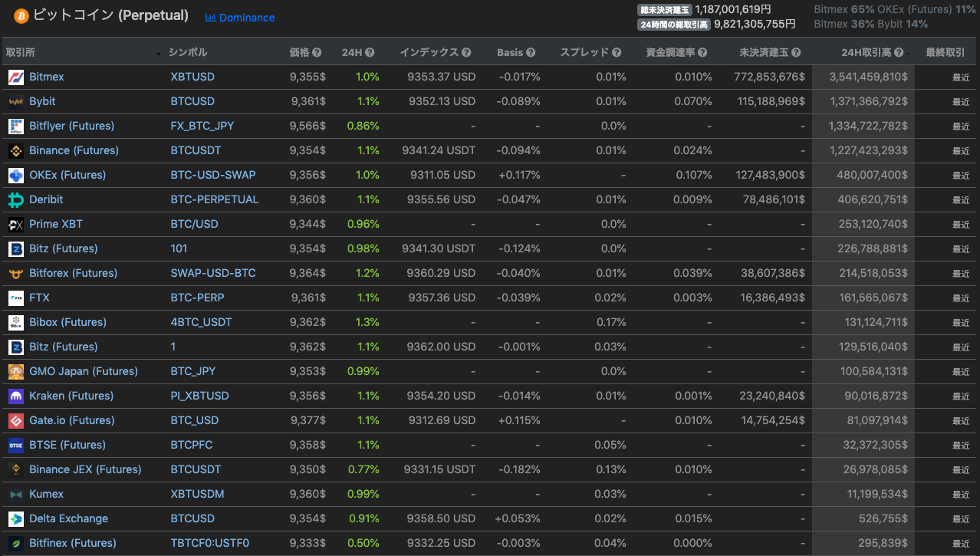This screenshot has height=556, width=980.
Task: Click the Kraken (Futures) logo icon
Action: tap(16, 396)
